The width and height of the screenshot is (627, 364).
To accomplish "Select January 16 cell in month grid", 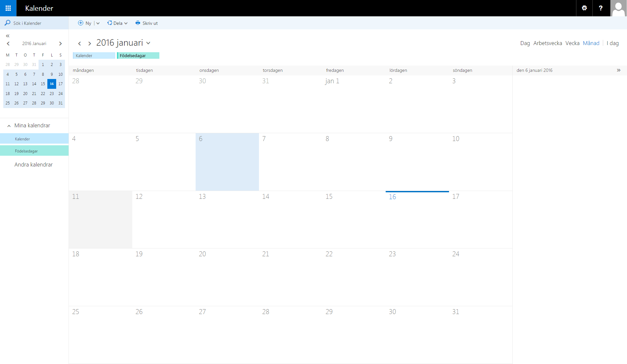I will 417,219.
